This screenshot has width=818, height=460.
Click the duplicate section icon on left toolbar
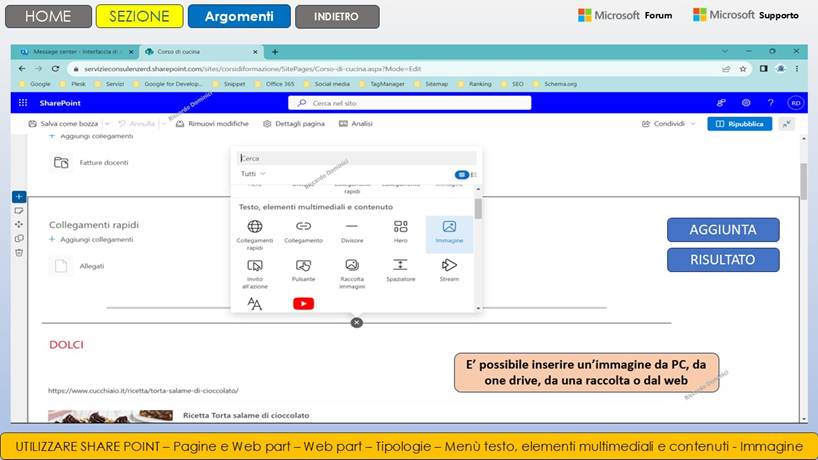[x=19, y=238]
